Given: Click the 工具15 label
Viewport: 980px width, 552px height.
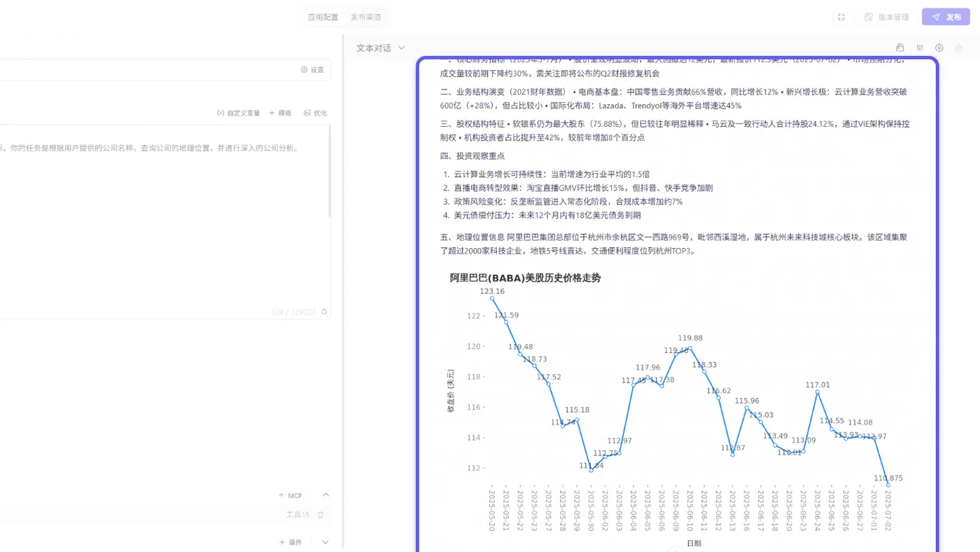Looking at the screenshot, I should pos(297,515).
